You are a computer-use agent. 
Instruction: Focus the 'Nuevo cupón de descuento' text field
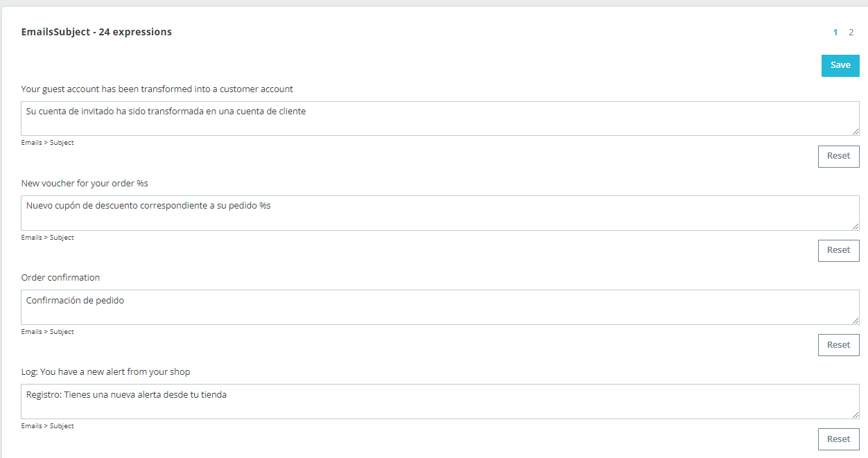pyautogui.click(x=440, y=213)
